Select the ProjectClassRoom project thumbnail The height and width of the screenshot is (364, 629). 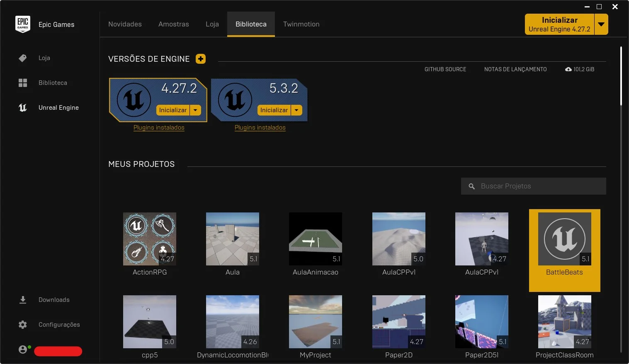[x=565, y=322]
